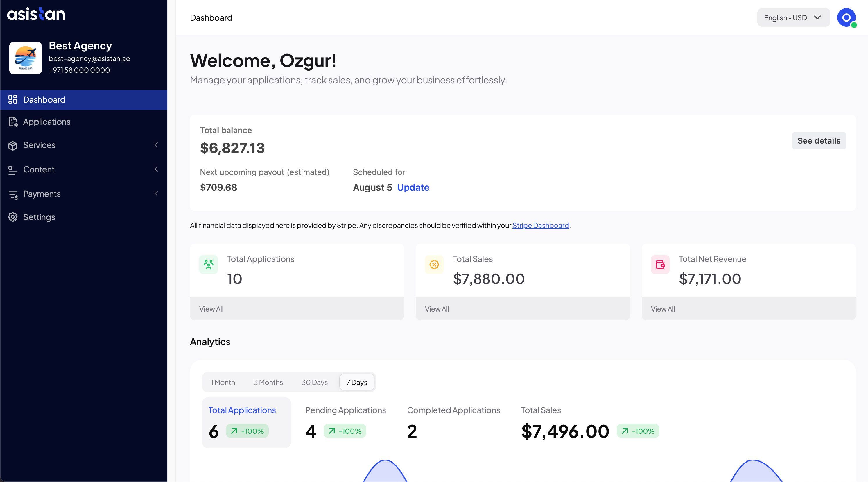Select the 3 Months analytics range
The height and width of the screenshot is (482, 868).
coord(268,382)
